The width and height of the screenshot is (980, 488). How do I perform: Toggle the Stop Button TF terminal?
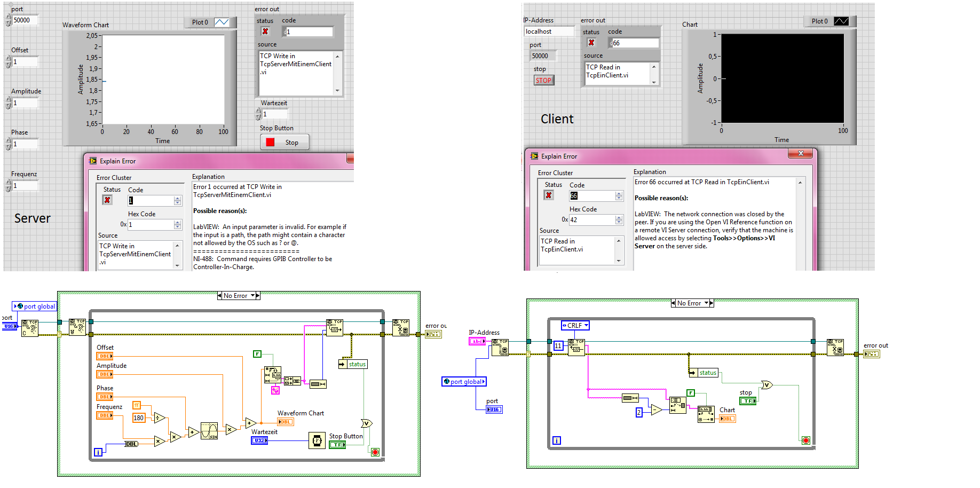pos(337,445)
